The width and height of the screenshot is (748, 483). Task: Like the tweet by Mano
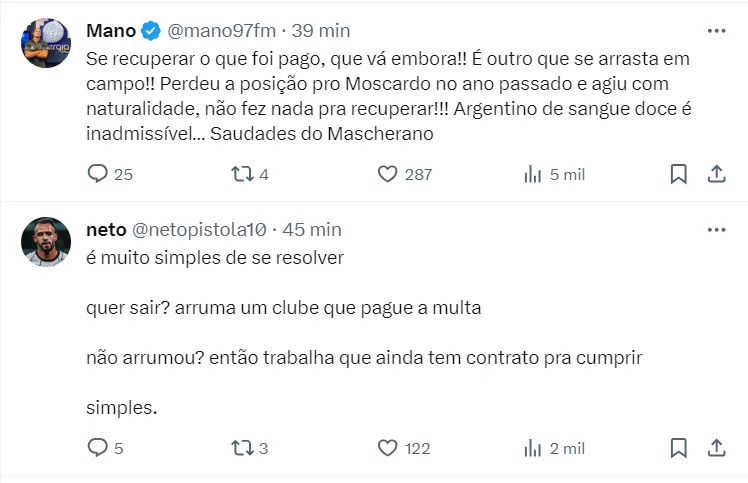tap(388, 174)
